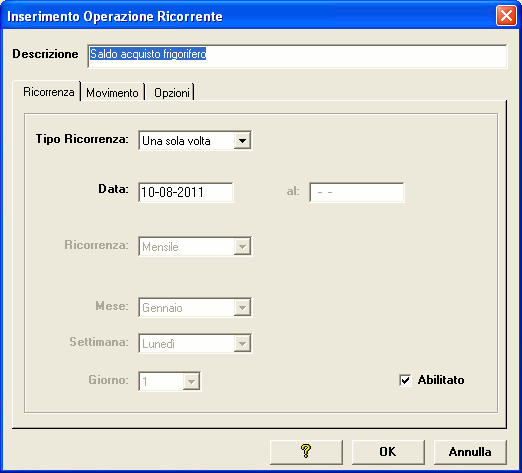Click into the Descrizione text field
Image resolution: width=522 pixels, height=473 pixels.
click(x=297, y=56)
